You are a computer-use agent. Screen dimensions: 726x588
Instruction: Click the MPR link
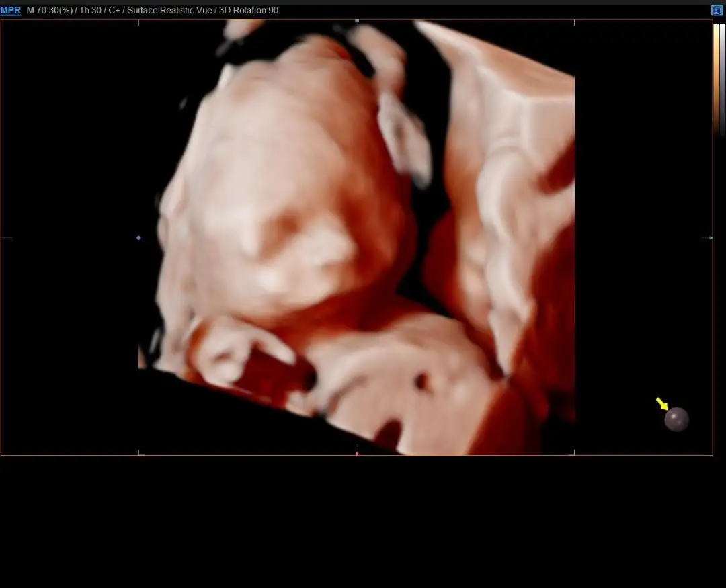tap(11, 10)
